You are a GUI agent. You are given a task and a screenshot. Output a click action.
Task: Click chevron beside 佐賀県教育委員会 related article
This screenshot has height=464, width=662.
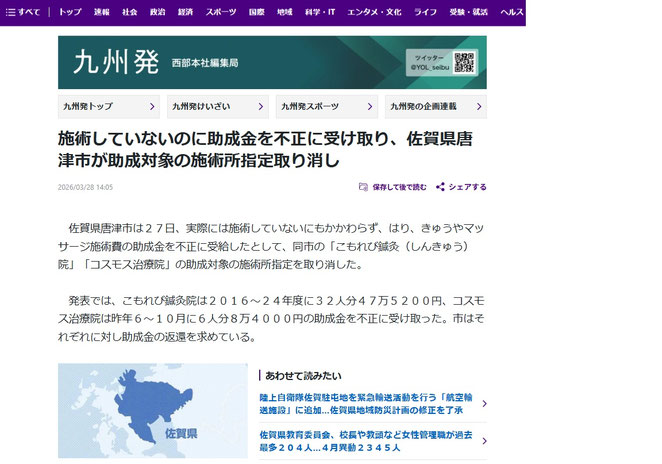(x=484, y=441)
